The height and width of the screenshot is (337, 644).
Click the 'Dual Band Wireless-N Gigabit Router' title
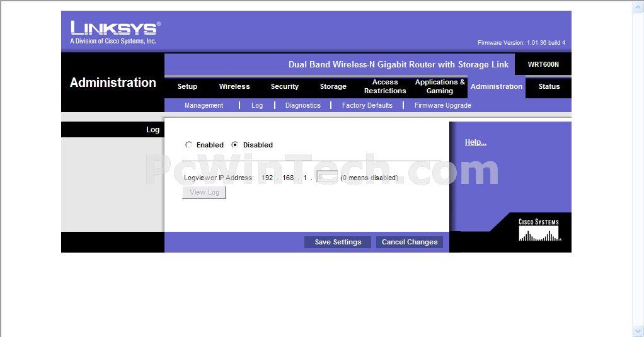point(398,64)
